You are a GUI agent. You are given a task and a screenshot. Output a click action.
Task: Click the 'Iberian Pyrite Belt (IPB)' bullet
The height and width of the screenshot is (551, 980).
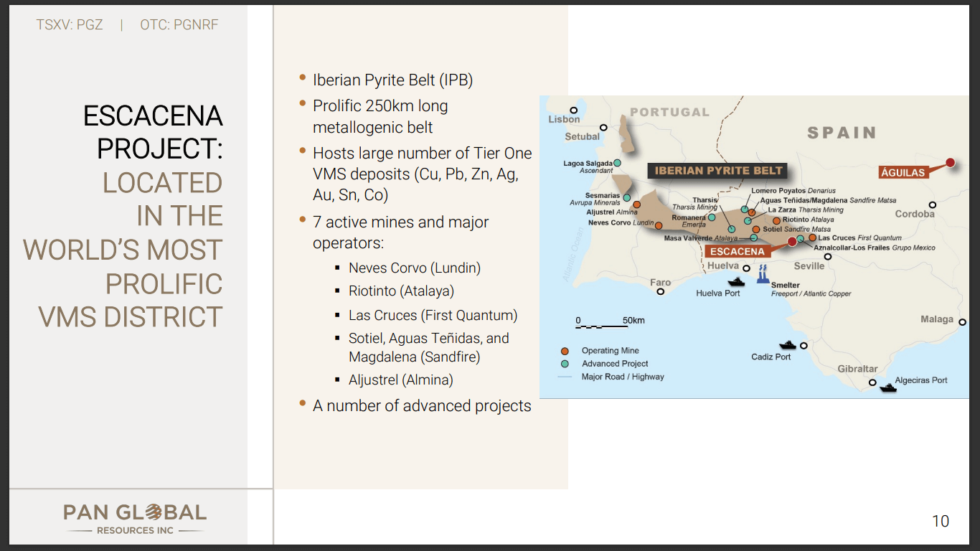click(392, 80)
